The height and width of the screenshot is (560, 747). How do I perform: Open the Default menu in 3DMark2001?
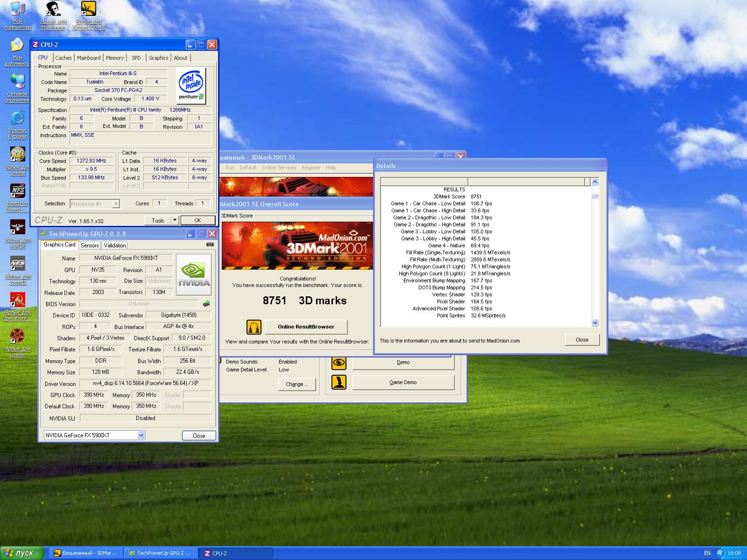click(x=248, y=168)
